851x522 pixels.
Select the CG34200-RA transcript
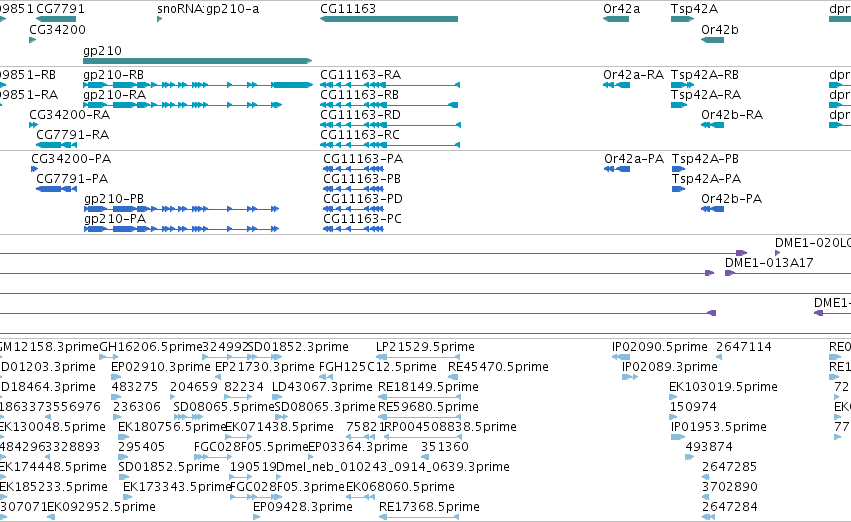click(x=34, y=125)
